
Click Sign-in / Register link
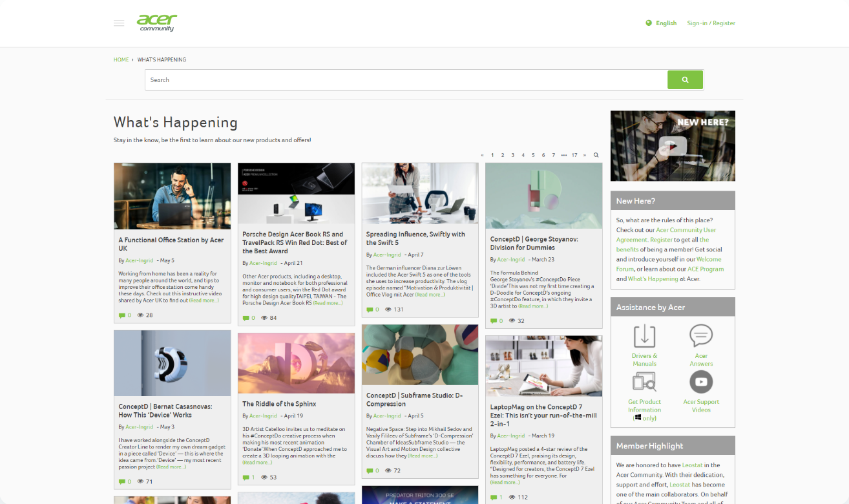point(711,23)
